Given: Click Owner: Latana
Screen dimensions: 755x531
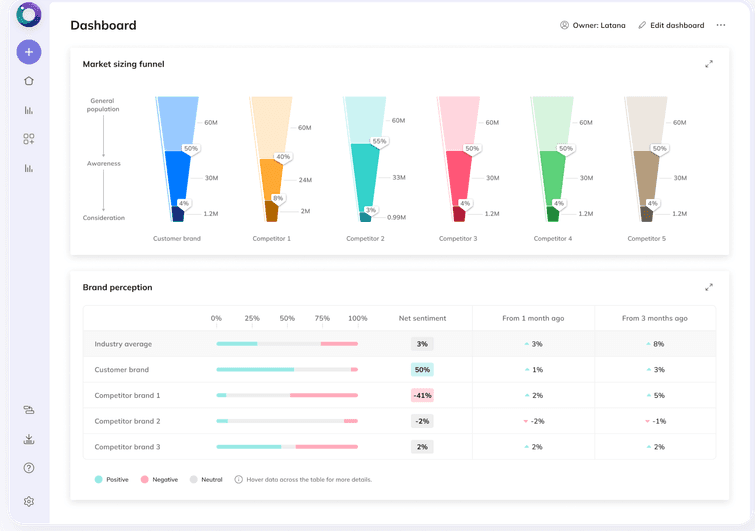Looking at the screenshot, I should (x=593, y=25).
